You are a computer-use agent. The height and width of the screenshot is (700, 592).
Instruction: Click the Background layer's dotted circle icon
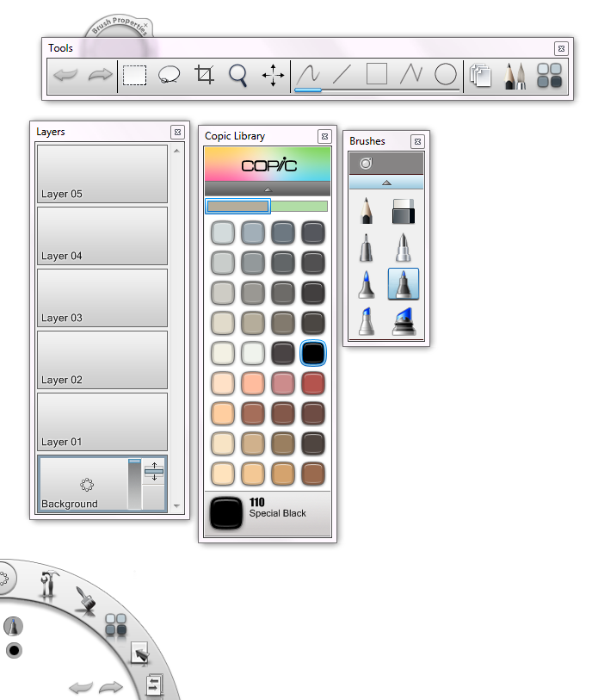[x=87, y=485]
